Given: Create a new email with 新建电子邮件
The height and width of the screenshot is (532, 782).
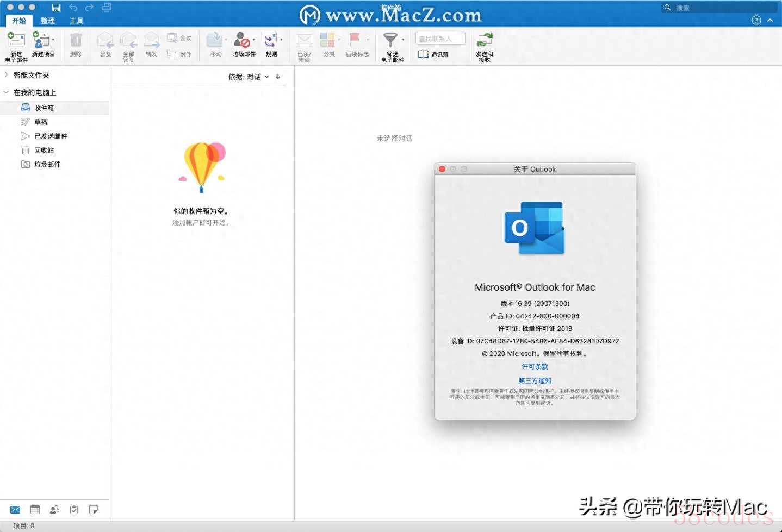Looking at the screenshot, I should click(16, 47).
